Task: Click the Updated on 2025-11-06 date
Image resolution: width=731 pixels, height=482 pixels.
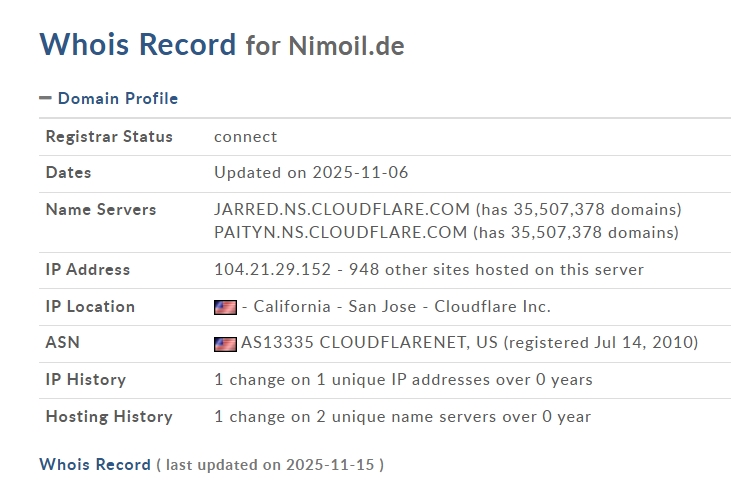Action: 311,173
